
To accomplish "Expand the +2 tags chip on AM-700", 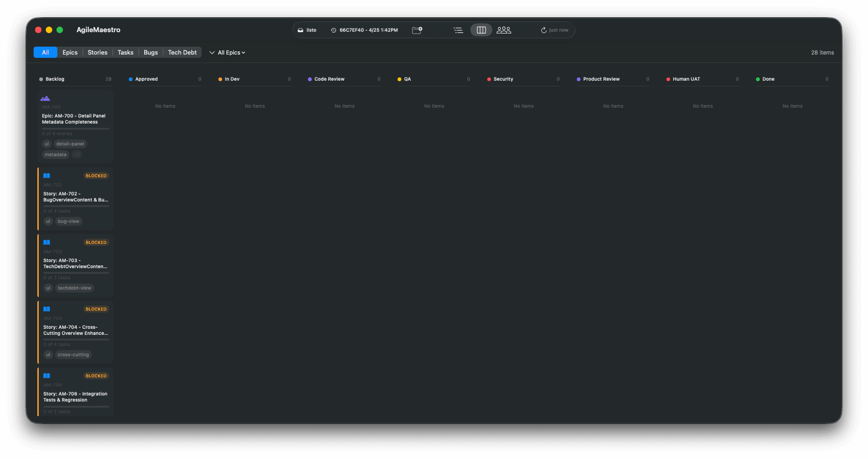I will pyautogui.click(x=77, y=154).
